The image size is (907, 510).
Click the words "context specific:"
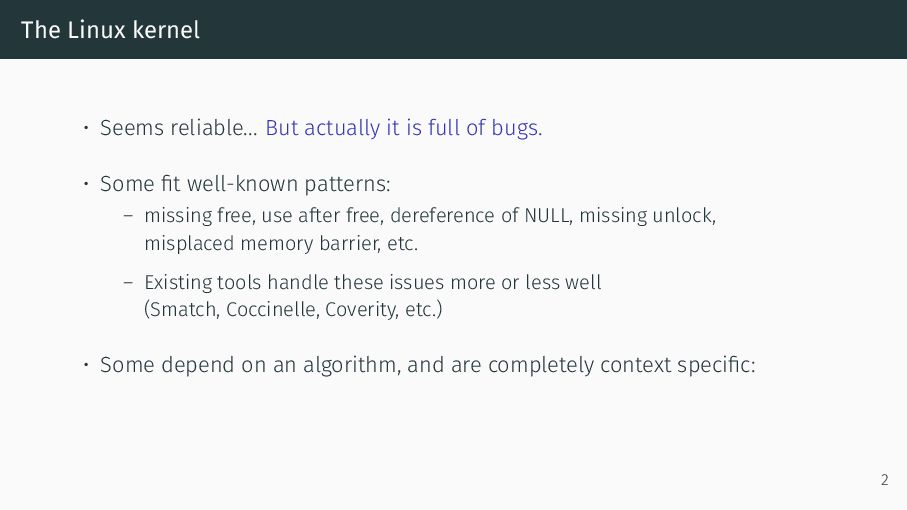click(678, 365)
